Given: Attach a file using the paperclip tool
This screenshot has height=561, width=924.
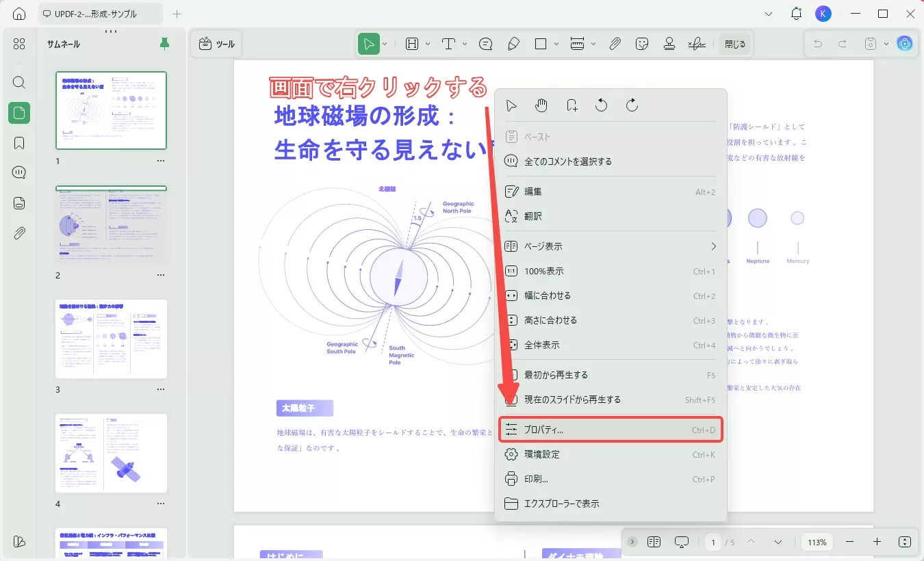Looking at the screenshot, I should point(615,43).
